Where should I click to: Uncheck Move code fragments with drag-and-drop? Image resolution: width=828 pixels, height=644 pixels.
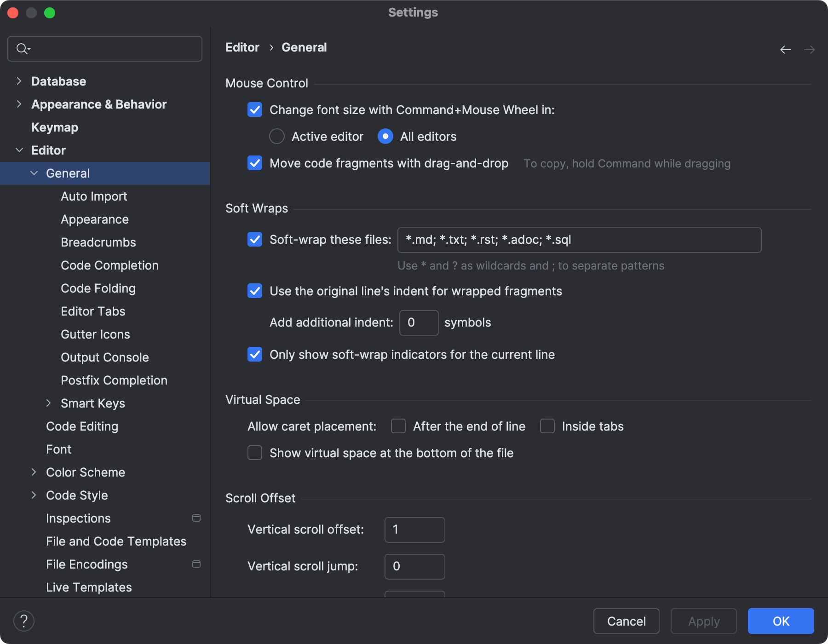click(254, 163)
